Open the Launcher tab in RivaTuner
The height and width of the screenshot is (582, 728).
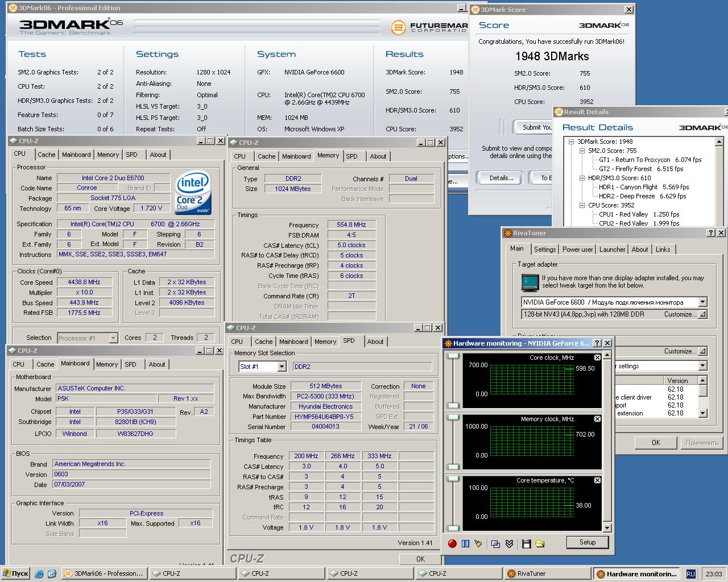click(612, 250)
